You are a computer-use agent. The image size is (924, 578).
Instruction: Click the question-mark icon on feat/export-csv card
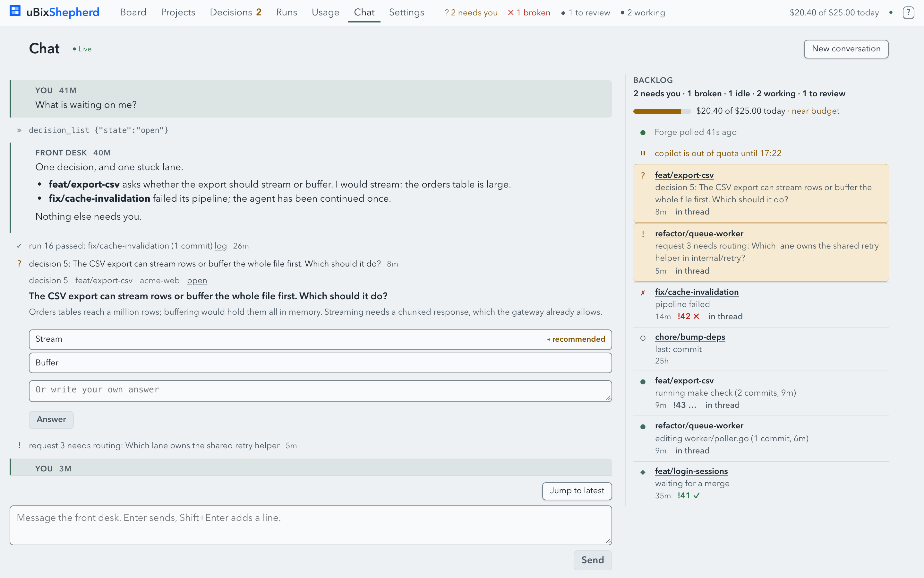point(643,175)
